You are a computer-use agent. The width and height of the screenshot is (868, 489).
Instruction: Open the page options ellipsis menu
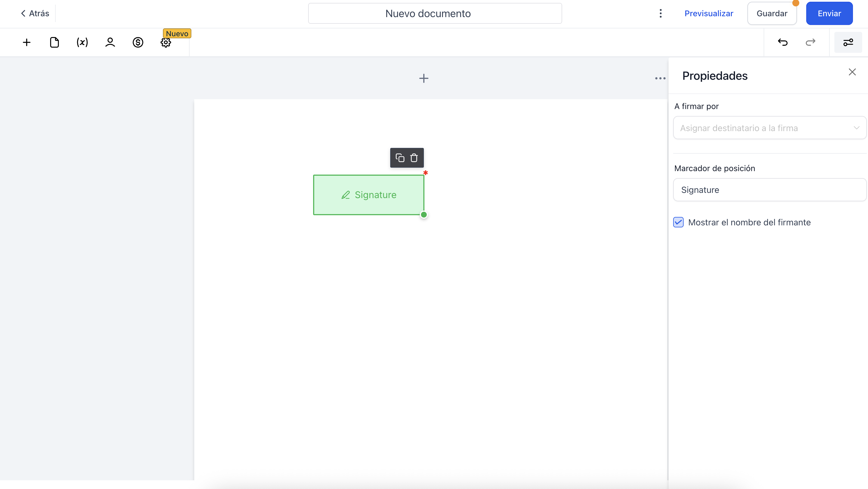[660, 79]
